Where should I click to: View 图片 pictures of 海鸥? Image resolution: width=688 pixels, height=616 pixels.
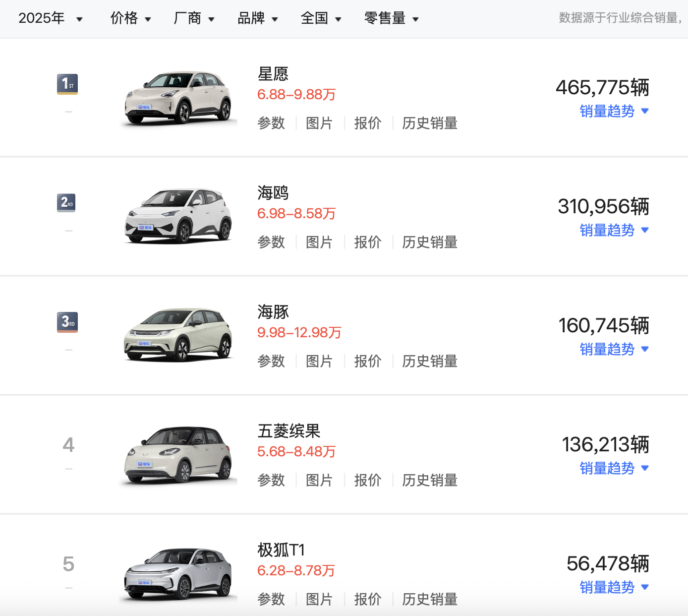(x=319, y=242)
